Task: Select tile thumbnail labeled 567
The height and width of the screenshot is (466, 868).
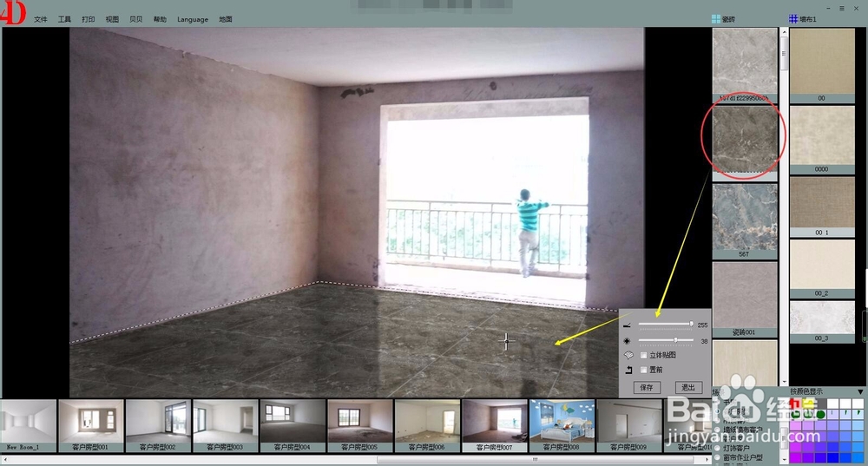Action: tap(745, 221)
